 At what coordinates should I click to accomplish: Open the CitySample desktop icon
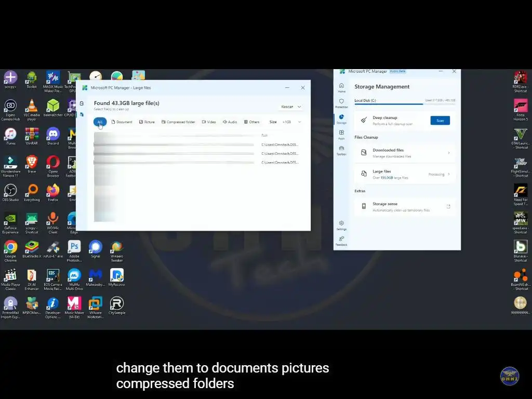[x=117, y=305]
